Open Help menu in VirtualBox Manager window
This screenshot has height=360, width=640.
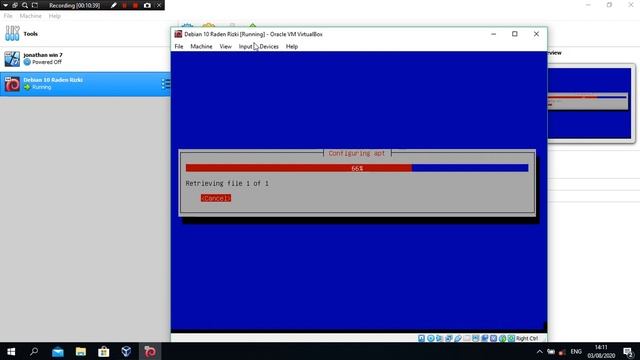pyautogui.click(x=55, y=16)
